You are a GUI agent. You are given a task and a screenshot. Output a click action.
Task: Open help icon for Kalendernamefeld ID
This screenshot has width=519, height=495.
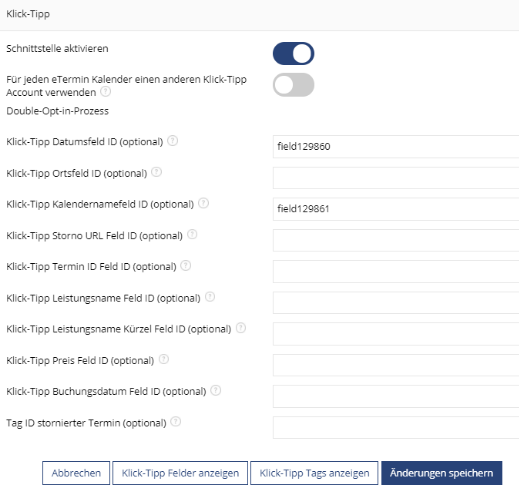point(203,203)
